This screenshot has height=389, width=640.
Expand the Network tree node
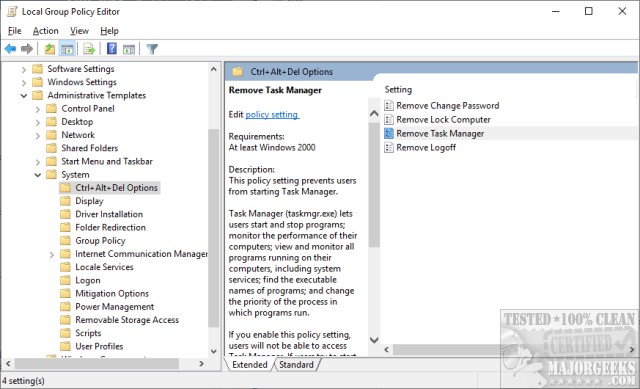38,136
